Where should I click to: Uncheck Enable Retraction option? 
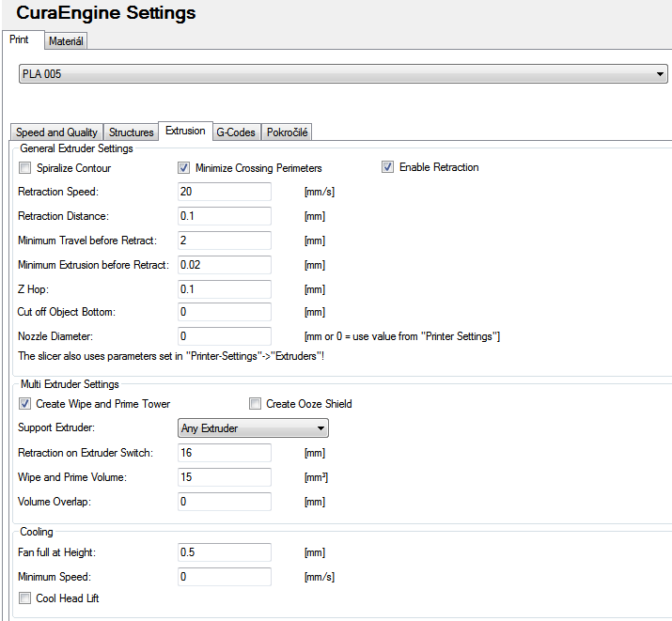tap(387, 167)
